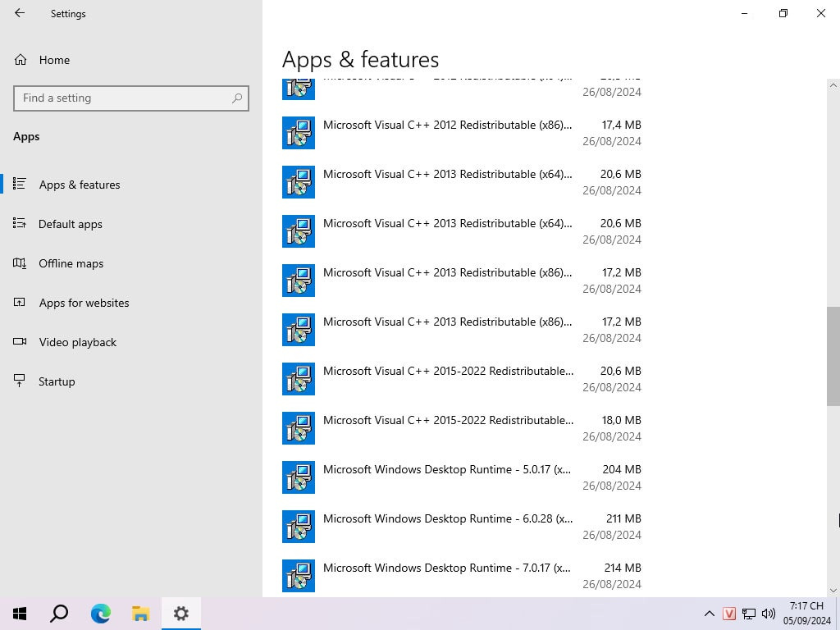840x630 pixels.
Task: Open File Explorer from taskbar
Action: point(140,613)
